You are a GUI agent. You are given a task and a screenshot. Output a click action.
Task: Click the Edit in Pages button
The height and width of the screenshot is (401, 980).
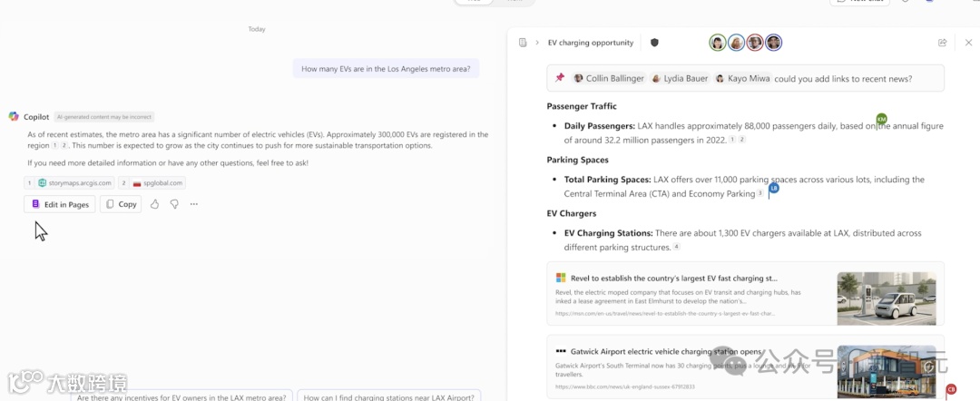tap(59, 204)
